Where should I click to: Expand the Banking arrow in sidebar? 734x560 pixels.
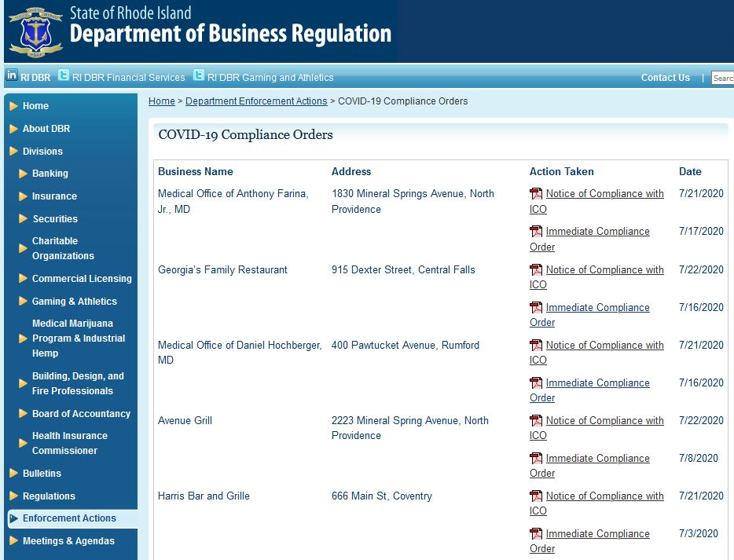23,174
